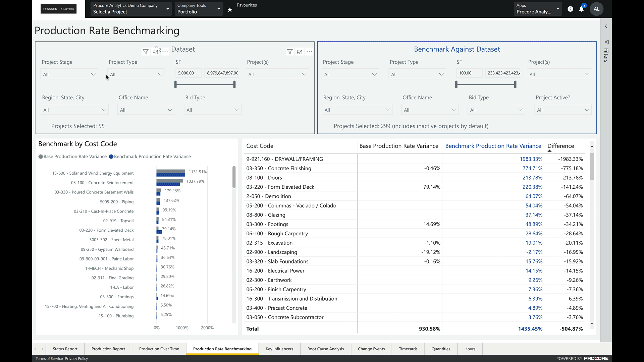The width and height of the screenshot is (644, 362).
Task: Switch to the Change Events tab
Action: (x=371, y=349)
